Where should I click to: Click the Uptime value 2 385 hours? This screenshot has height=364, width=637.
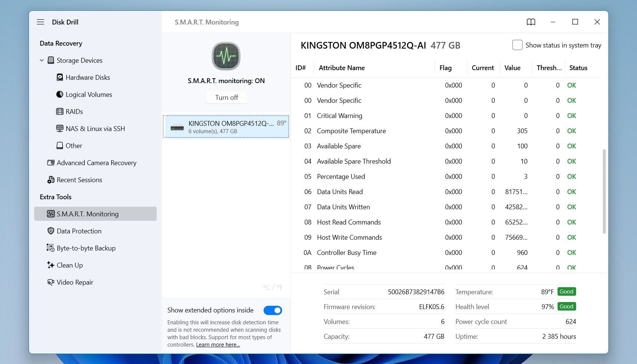point(559,337)
